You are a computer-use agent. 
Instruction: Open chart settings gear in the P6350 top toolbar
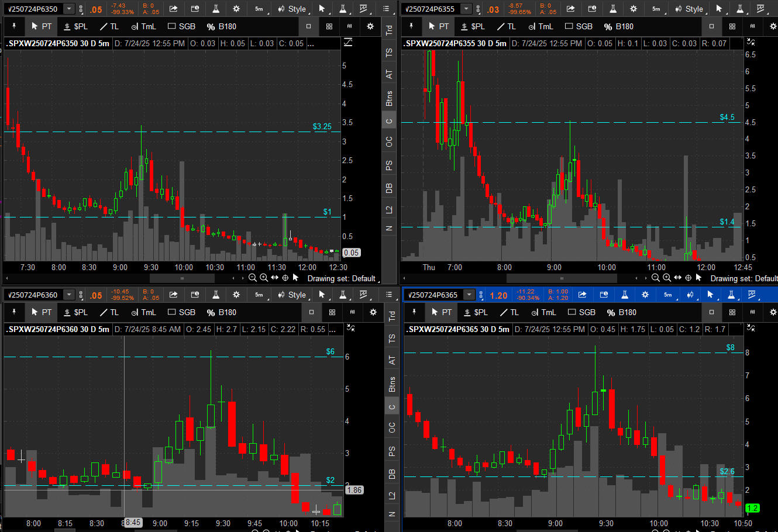(236, 9)
